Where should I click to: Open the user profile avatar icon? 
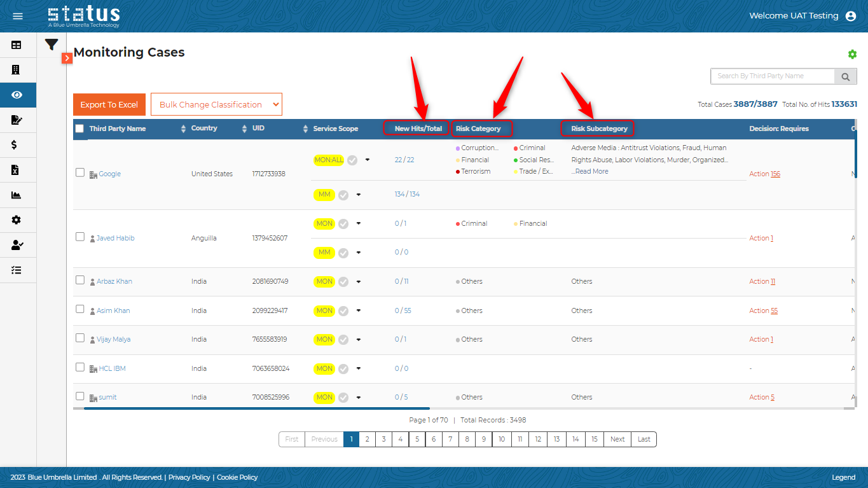click(851, 16)
